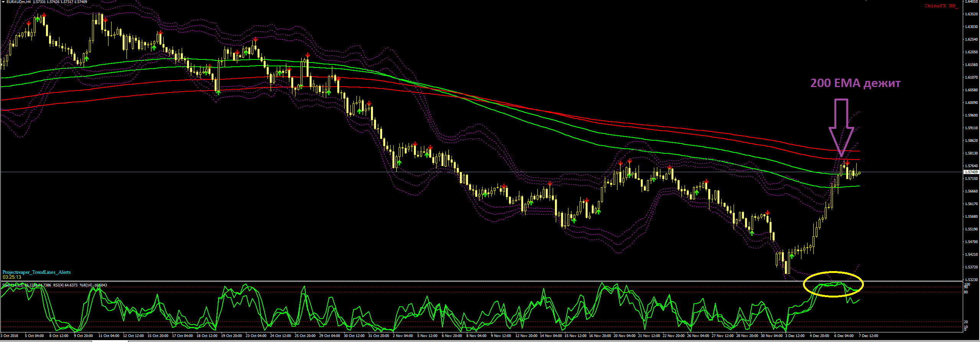Click the 20 level label on oscillator scale

(x=966, y=322)
